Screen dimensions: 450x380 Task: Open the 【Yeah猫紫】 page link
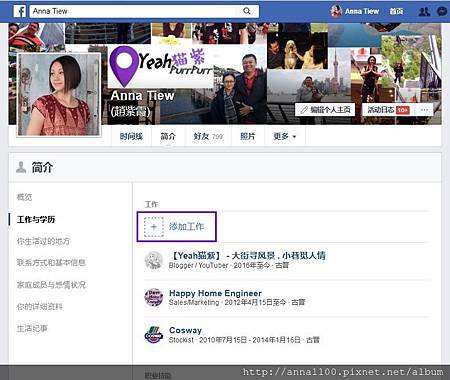[248, 256]
